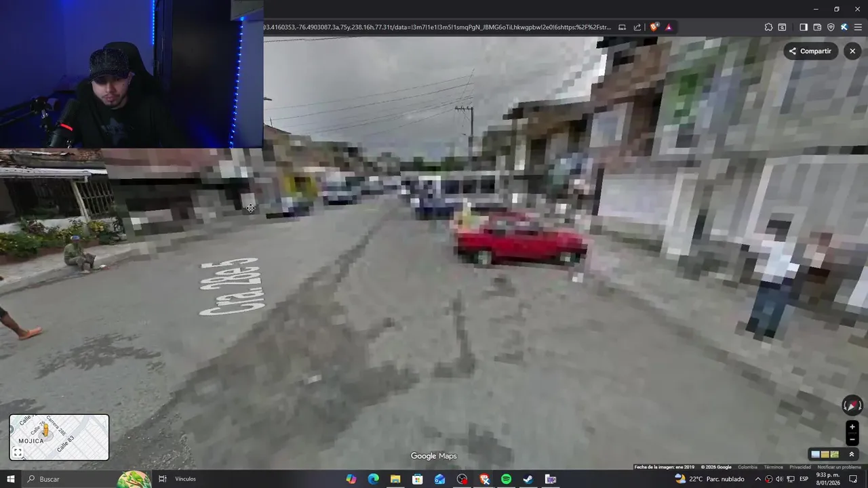The width and height of the screenshot is (868, 488).
Task: Switch to Brave browser in the taskbar
Action: pos(484,479)
